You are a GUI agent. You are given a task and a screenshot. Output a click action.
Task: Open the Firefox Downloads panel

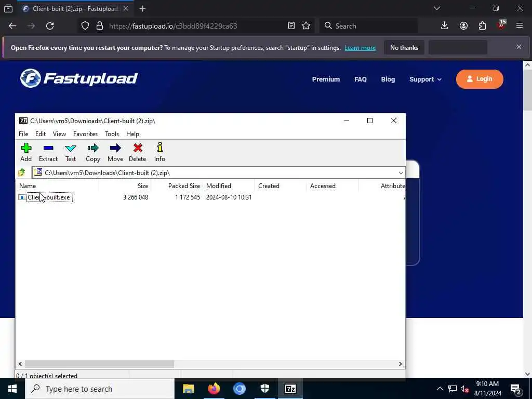coord(445,26)
